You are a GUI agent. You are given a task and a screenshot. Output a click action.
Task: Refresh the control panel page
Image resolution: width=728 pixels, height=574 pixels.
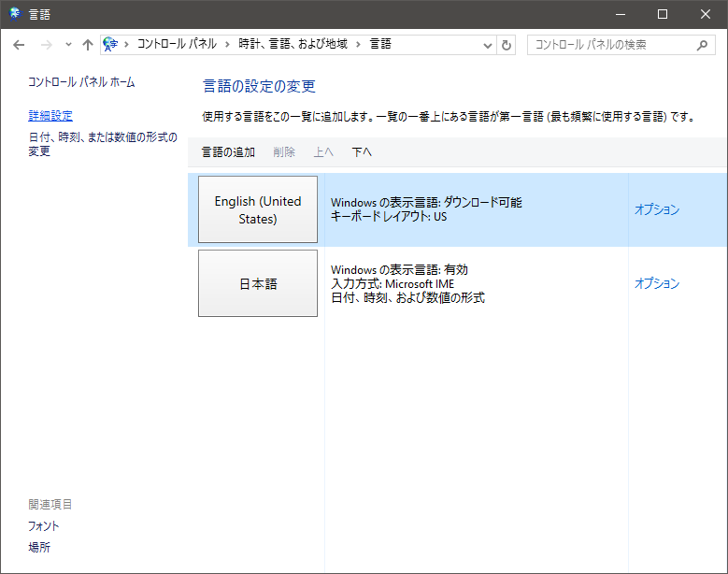(507, 45)
